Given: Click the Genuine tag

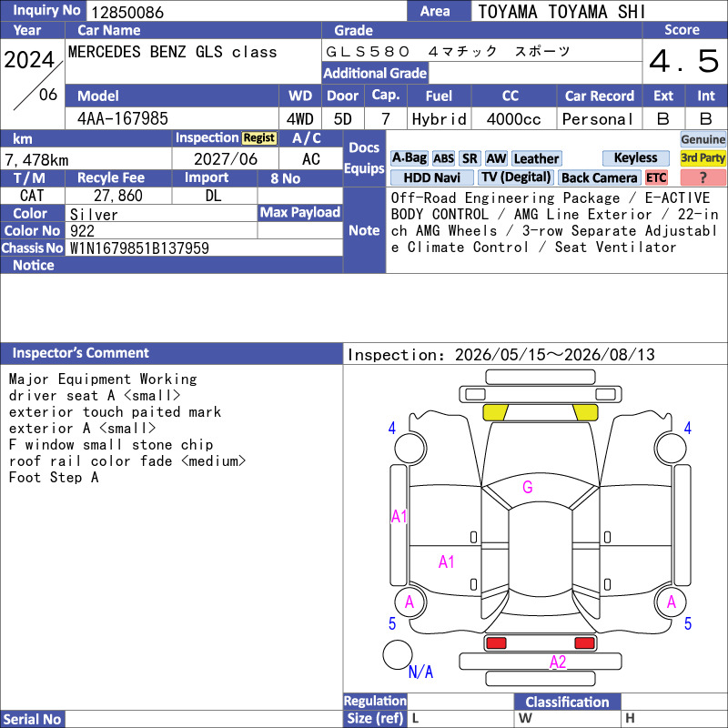Looking at the screenshot, I should (x=703, y=139).
